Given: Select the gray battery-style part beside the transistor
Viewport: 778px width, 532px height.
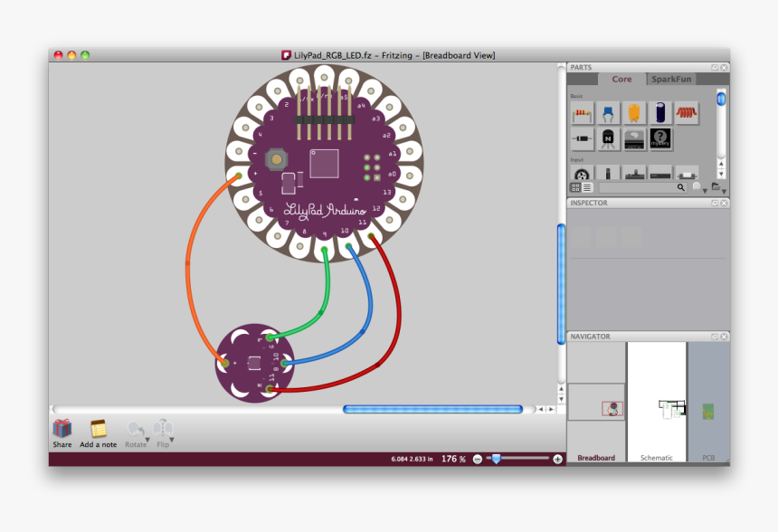Looking at the screenshot, I should click(634, 139).
